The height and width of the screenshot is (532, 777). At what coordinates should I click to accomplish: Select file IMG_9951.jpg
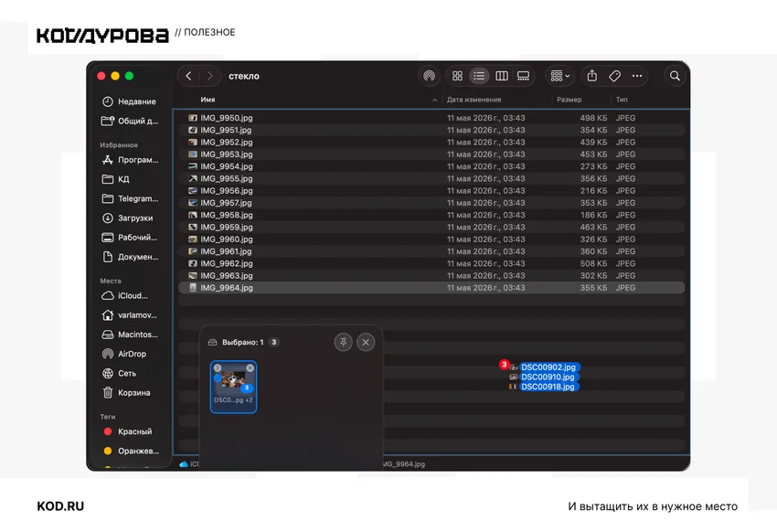(x=431, y=130)
